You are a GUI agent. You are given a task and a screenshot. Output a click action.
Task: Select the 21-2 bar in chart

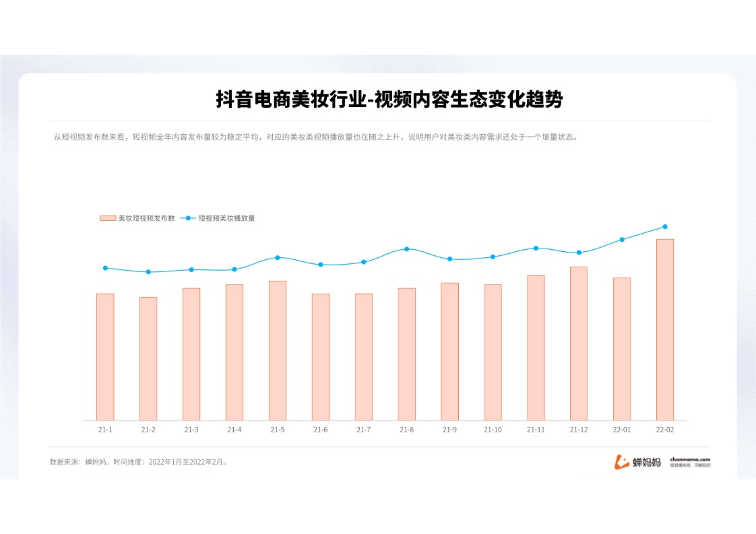(148, 358)
